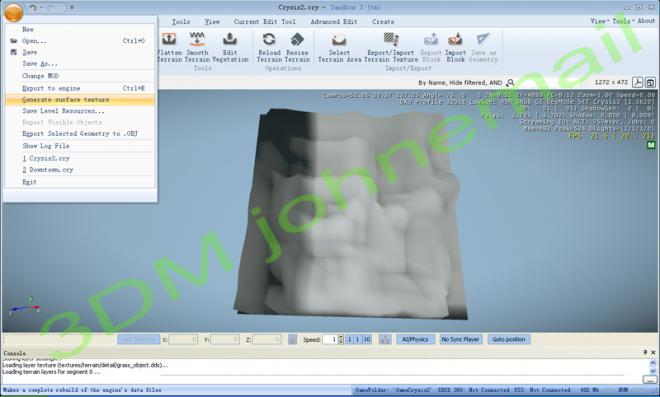Click the viewport search magnifier icon
Image resolution: width=660 pixels, height=397 pixels.
[510, 83]
